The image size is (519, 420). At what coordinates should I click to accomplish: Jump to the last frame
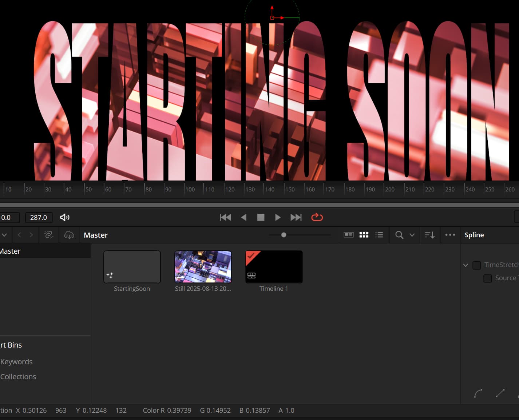296,217
